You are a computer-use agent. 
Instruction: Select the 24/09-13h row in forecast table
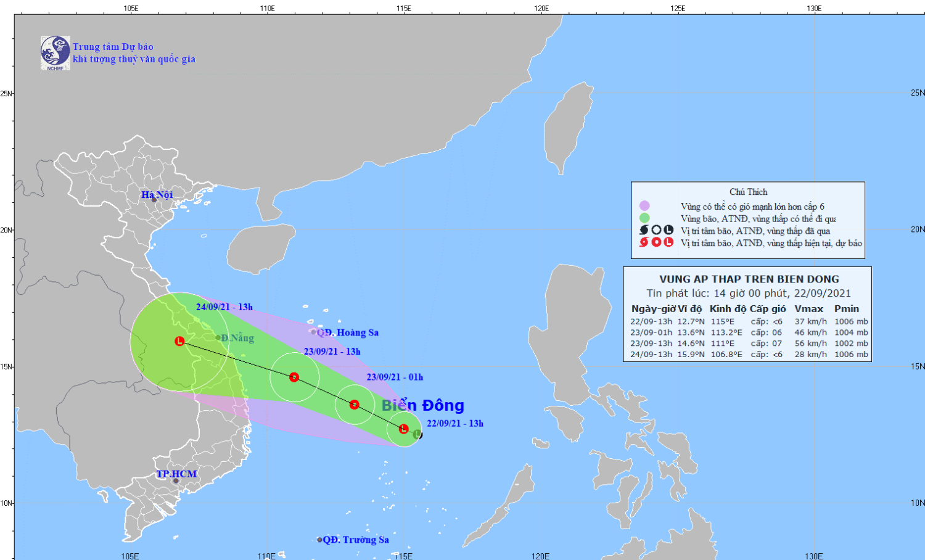(749, 355)
